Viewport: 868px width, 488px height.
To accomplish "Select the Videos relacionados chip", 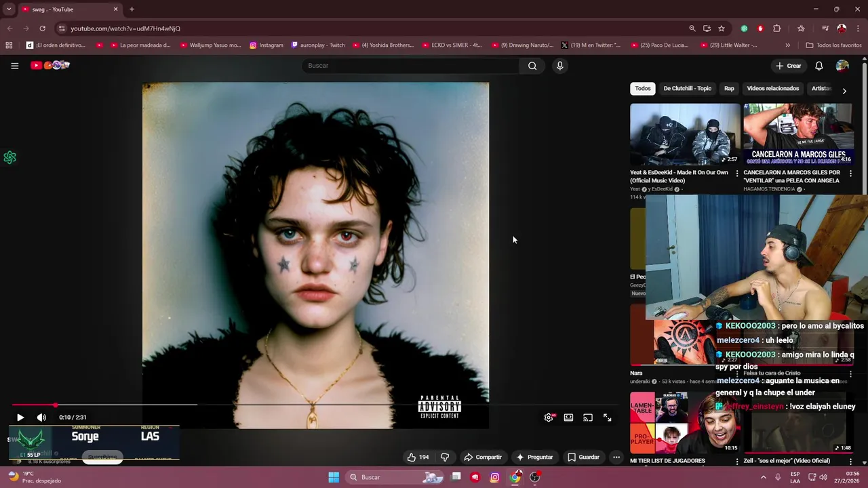I will tap(773, 88).
